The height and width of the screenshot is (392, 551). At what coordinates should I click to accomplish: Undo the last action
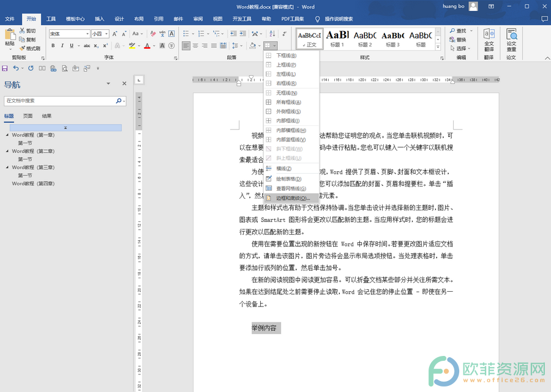pos(16,68)
